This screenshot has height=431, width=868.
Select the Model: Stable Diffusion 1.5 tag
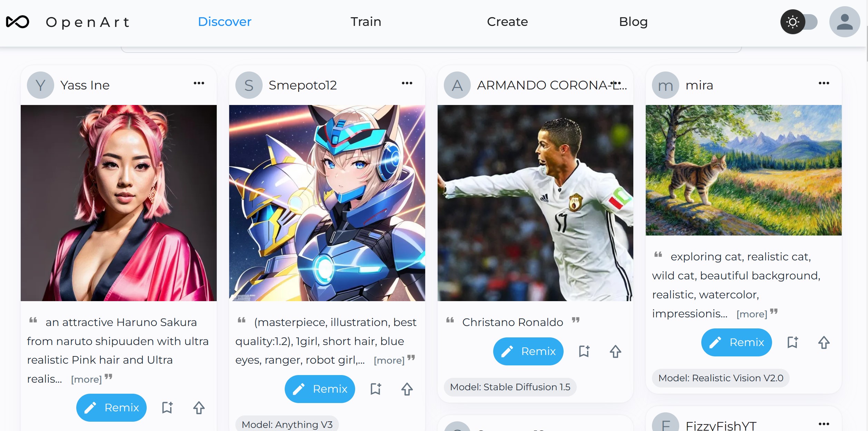click(x=510, y=387)
